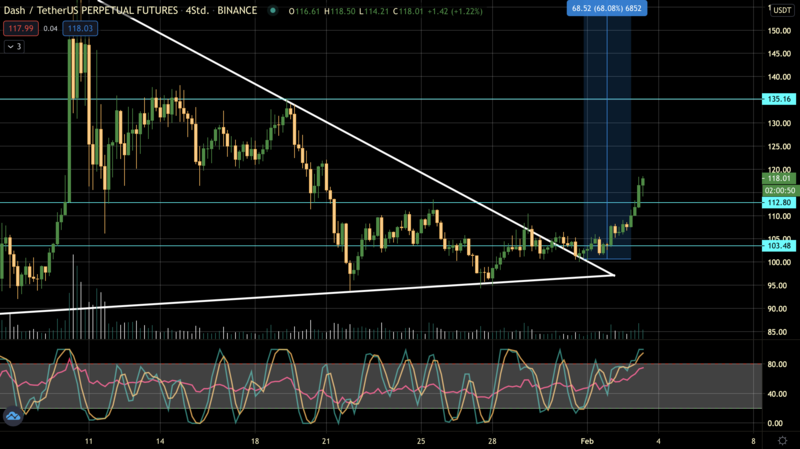Click the 80.00 oscillator scale label
Viewport: 800px width, 449px height.
click(x=775, y=364)
